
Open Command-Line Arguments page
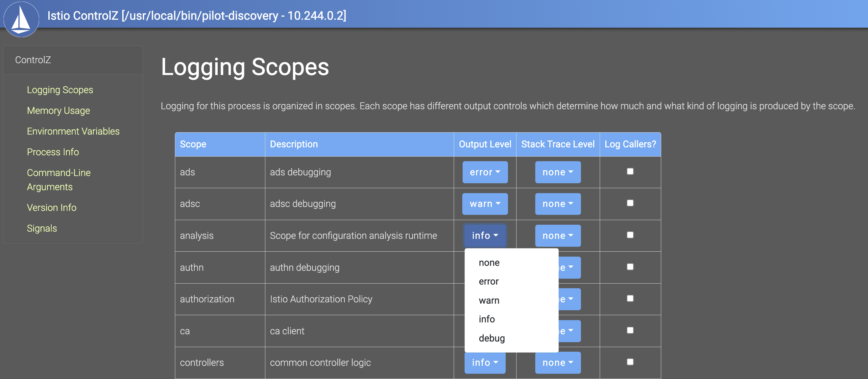point(59,179)
